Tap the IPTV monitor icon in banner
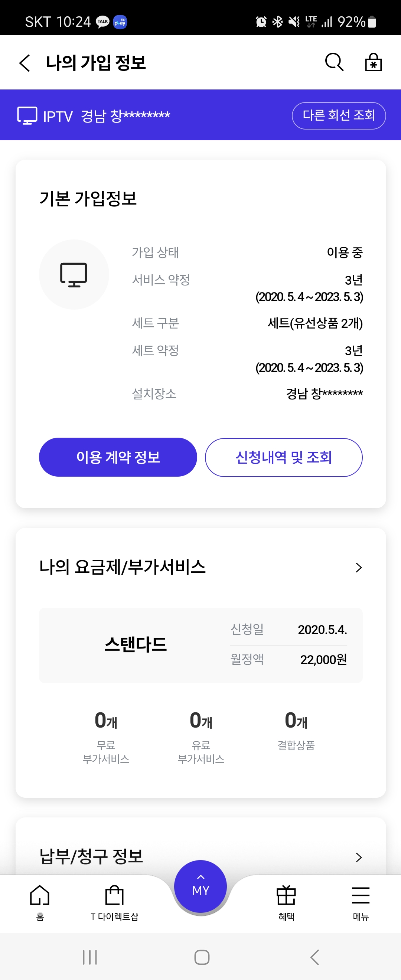This screenshot has height=980, width=401. click(x=27, y=115)
